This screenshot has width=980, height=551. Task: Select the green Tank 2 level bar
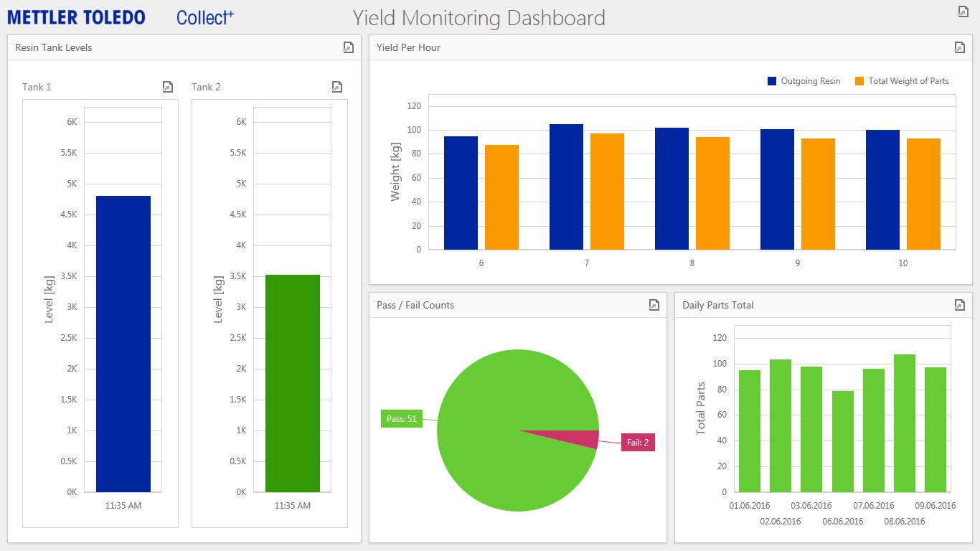coord(293,383)
